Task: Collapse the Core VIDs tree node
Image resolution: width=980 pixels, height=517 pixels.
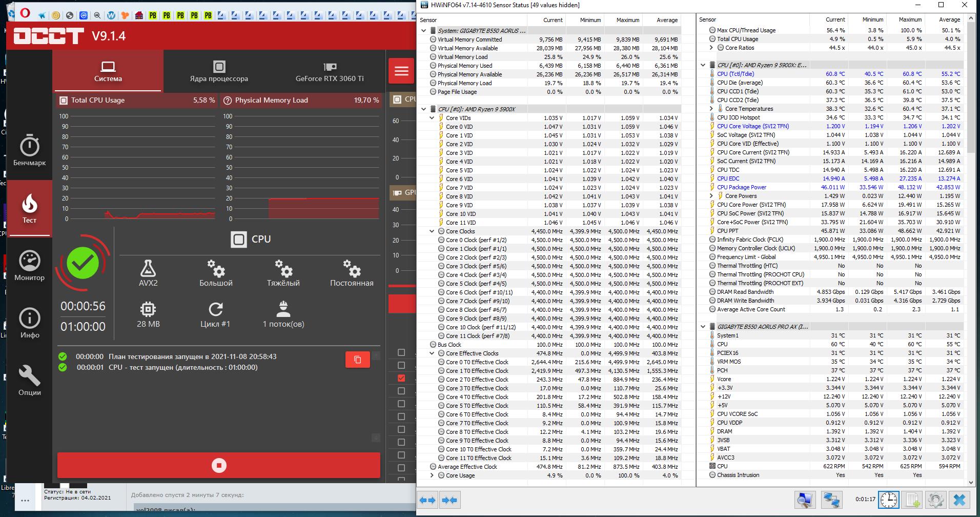Action: pyautogui.click(x=432, y=118)
